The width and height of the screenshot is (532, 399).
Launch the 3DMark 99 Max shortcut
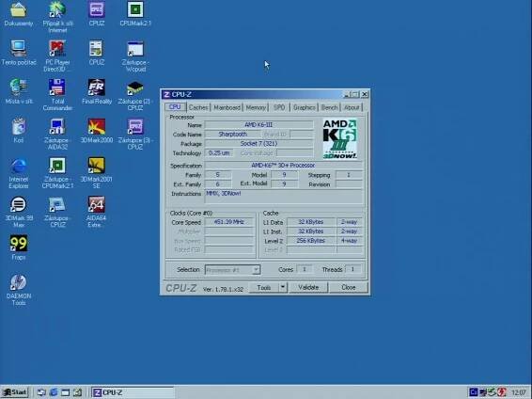18,204
